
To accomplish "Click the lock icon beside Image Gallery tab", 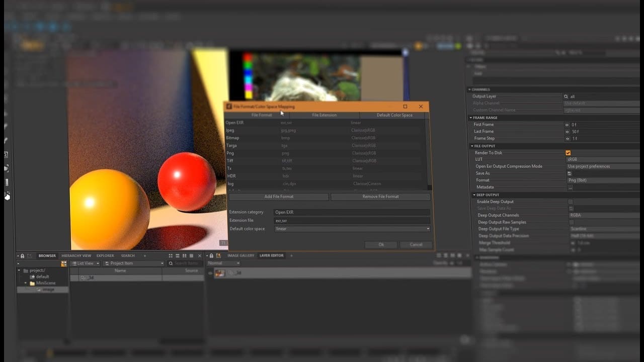I will click(211, 256).
